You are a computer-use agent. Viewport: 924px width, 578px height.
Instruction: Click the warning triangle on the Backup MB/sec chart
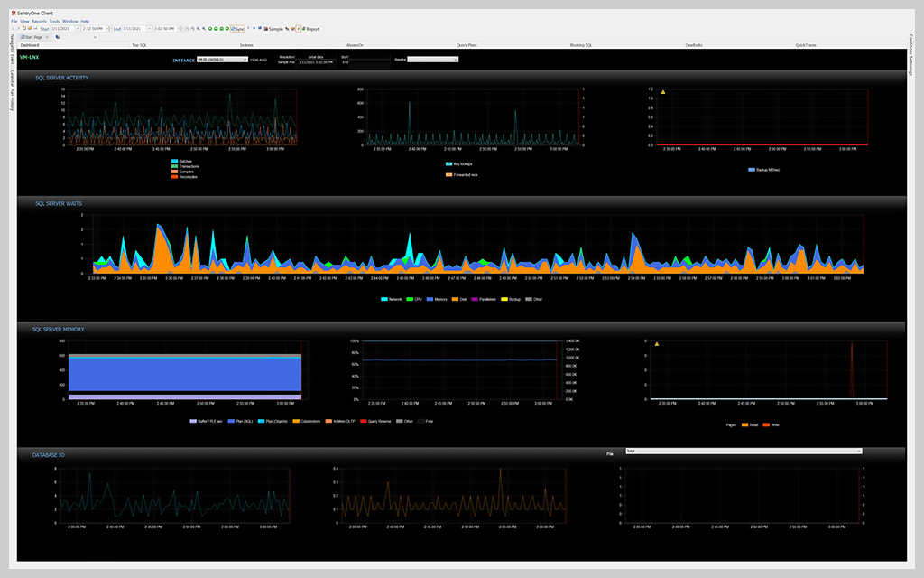663,91
